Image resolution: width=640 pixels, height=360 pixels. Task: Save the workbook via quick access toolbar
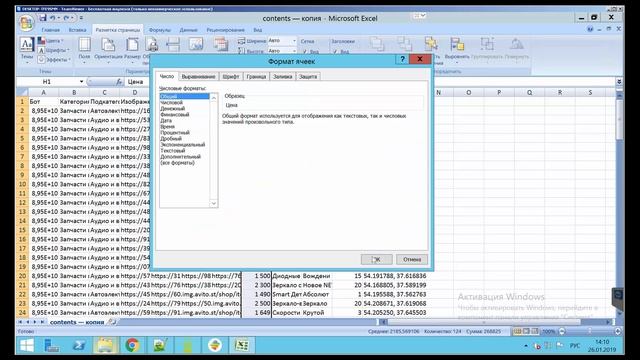click(43, 18)
